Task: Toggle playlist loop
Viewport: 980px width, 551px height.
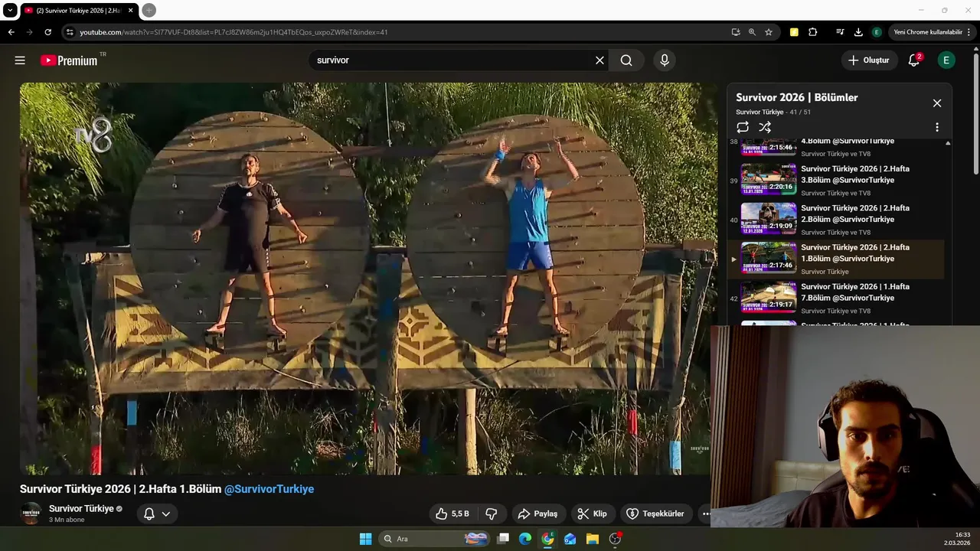Action: pos(743,127)
